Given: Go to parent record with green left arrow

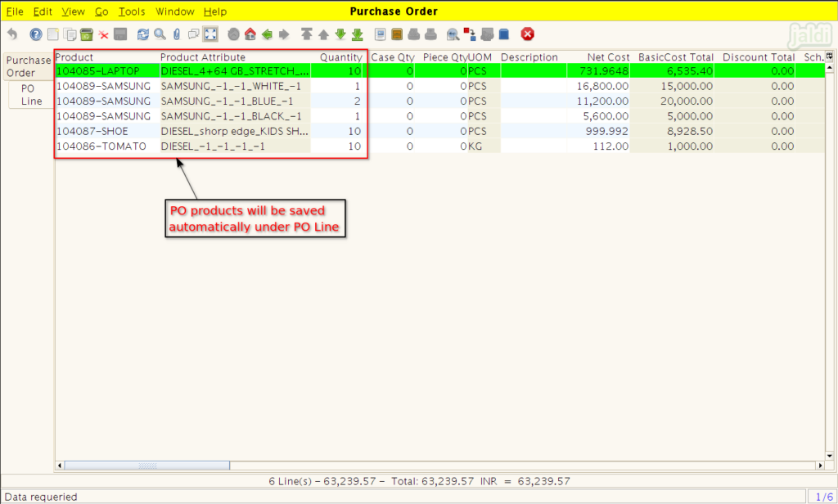Looking at the screenshot, I should point(268,34).
